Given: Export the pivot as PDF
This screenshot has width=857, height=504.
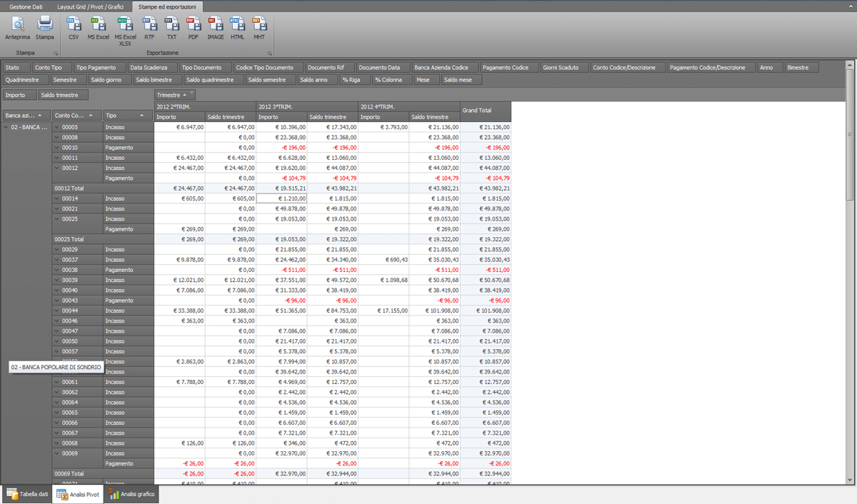Looking at the screenshot, I should click(x=193, y=27).
